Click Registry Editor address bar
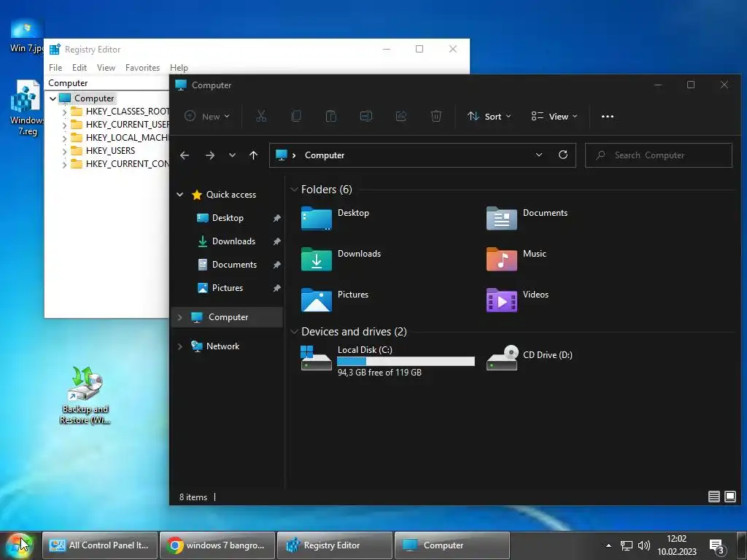This screenshot has height=560, width=747. (x=107, y=83)
